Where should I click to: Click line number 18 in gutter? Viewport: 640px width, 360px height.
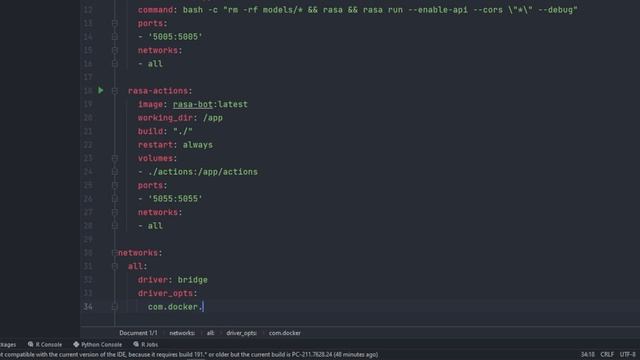tap(88, 91)
